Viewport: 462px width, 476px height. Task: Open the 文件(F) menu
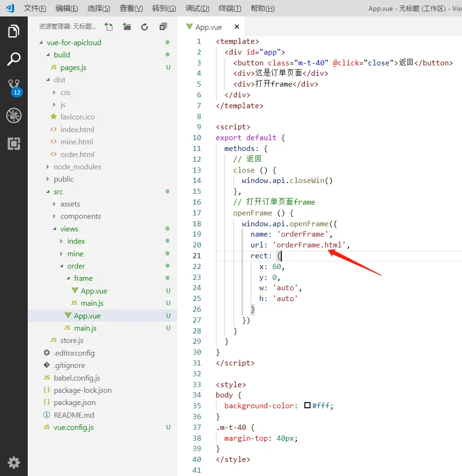click(35, 8)
